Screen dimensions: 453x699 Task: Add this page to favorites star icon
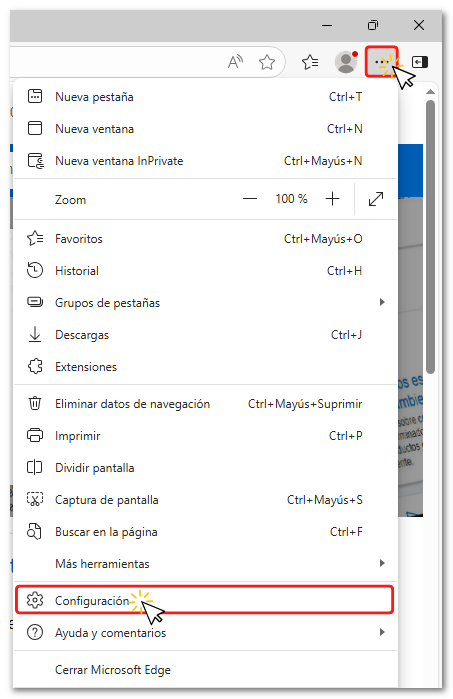tap(267, 62)
